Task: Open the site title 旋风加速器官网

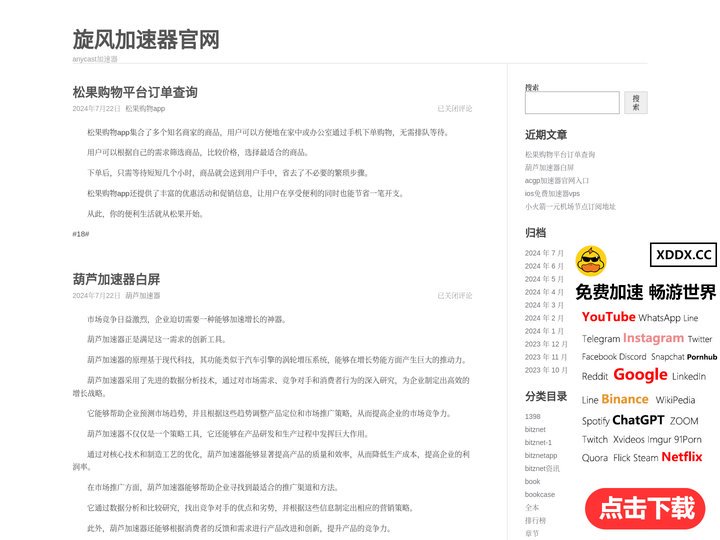Action: pyautogui.click(x=146, y=39)
